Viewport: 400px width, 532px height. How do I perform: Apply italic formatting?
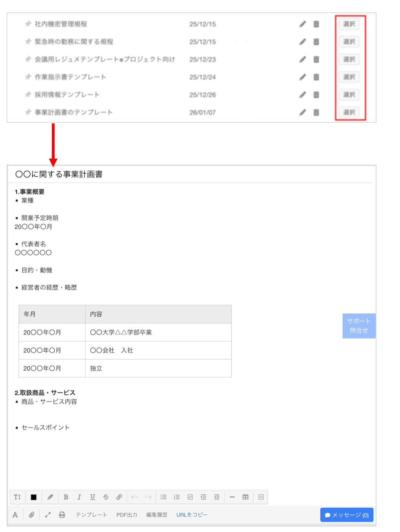pyautogui.click(x=79, y=497)
